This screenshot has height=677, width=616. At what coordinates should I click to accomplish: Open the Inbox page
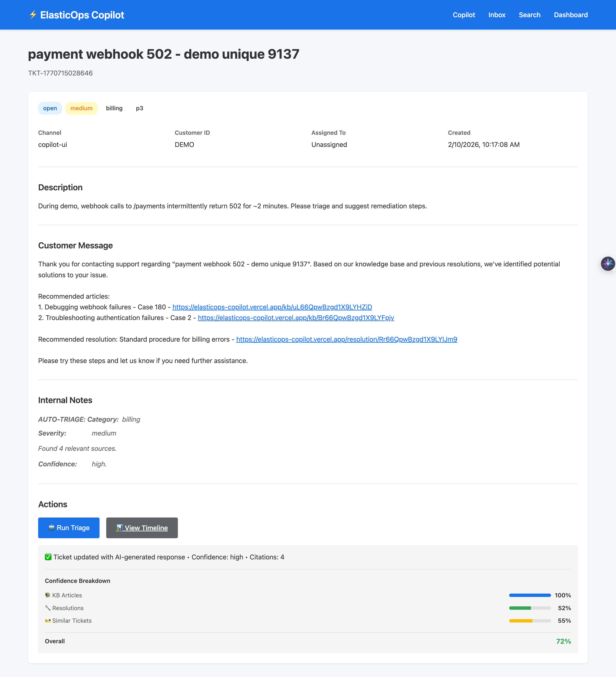point(497,15)
